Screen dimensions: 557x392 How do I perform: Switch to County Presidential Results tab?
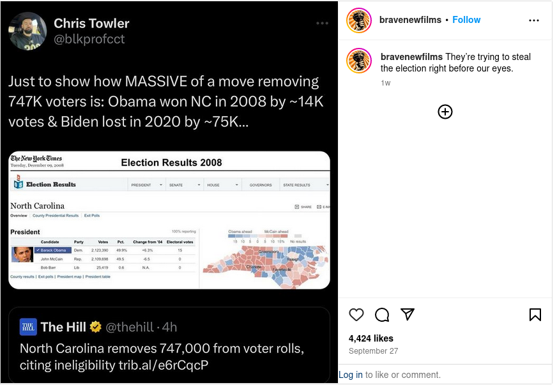[56, 216]
